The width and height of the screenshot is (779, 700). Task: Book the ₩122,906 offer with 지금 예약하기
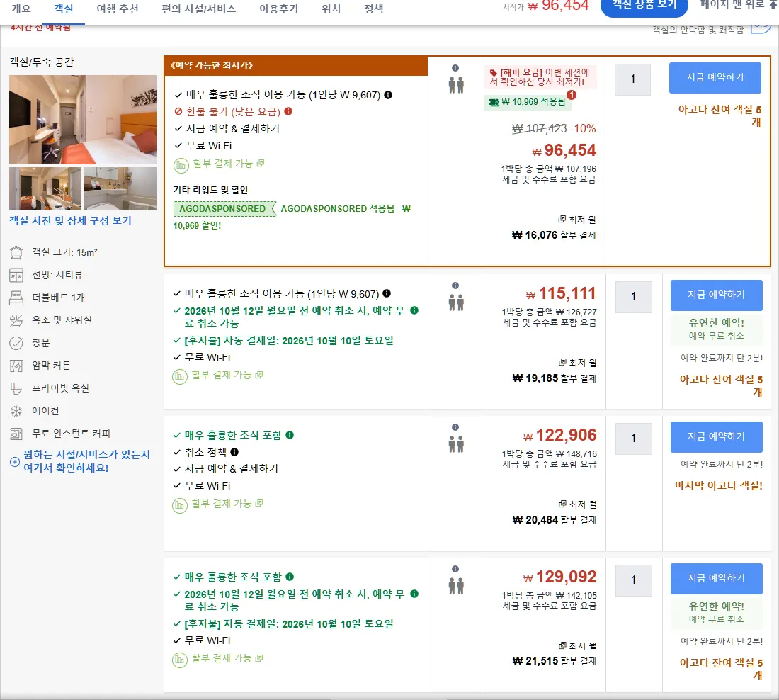click(x=717, y=437)
